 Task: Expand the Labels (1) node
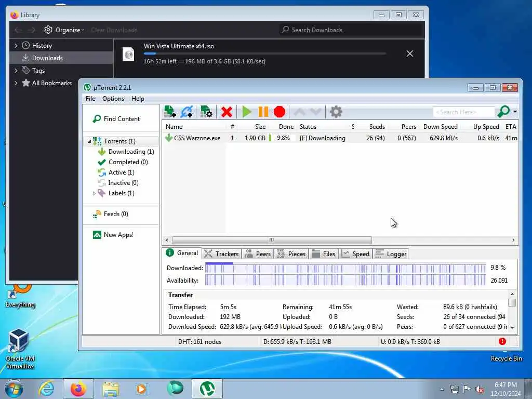tap(94, 193)
